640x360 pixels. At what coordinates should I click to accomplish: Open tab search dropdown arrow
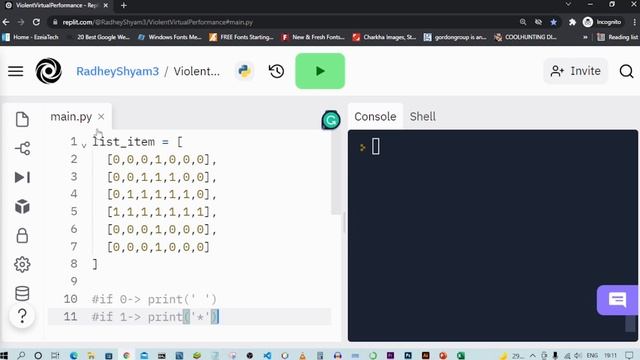pos(568,4)
